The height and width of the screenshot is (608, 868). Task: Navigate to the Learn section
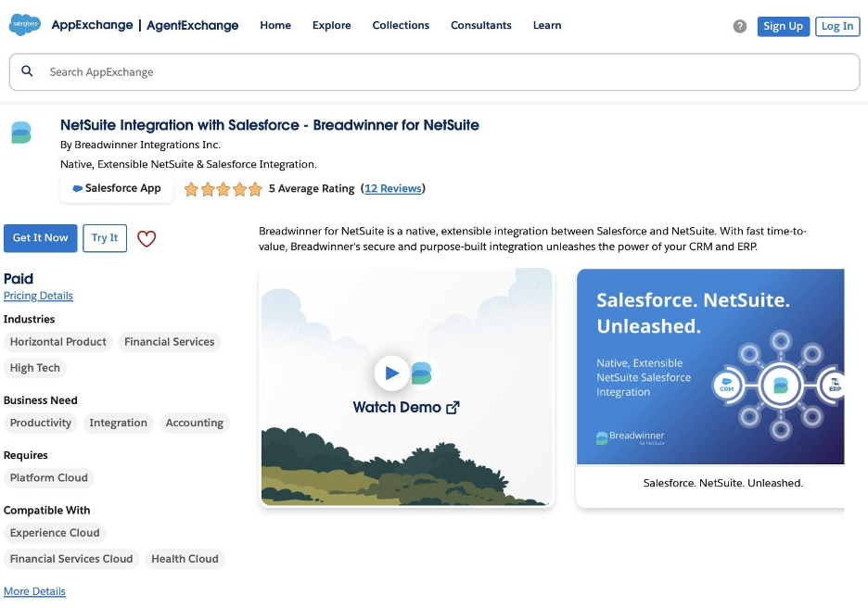tap(546, 26)
